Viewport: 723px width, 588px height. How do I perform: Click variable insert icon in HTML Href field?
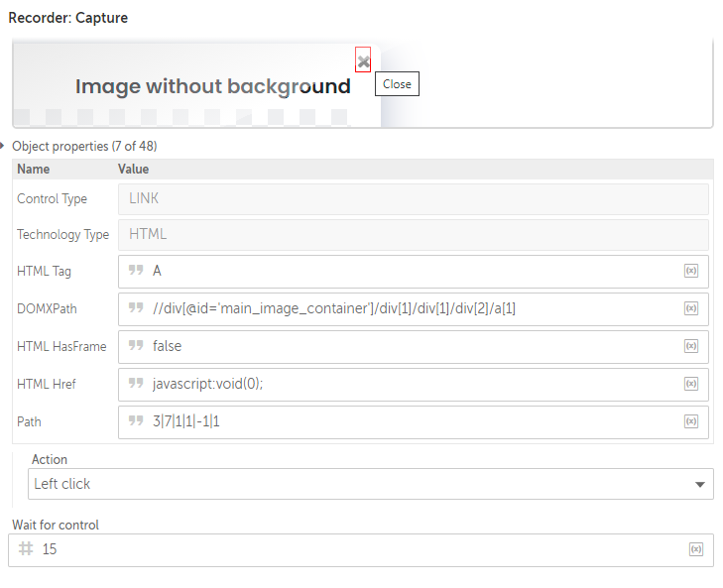pyautogui.click(x=690, y=384)
